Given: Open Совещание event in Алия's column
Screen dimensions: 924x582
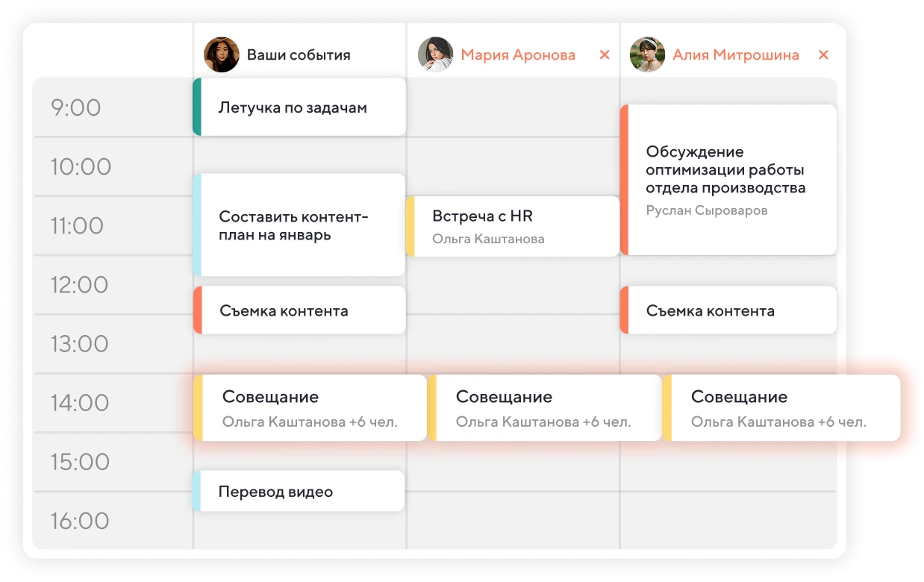Looking at the screenshot, I should coord(781,408).
